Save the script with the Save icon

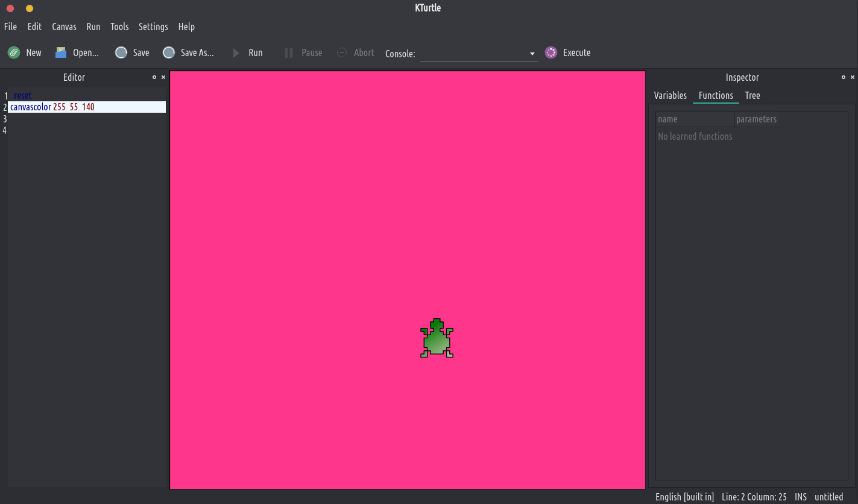[121, 52]
